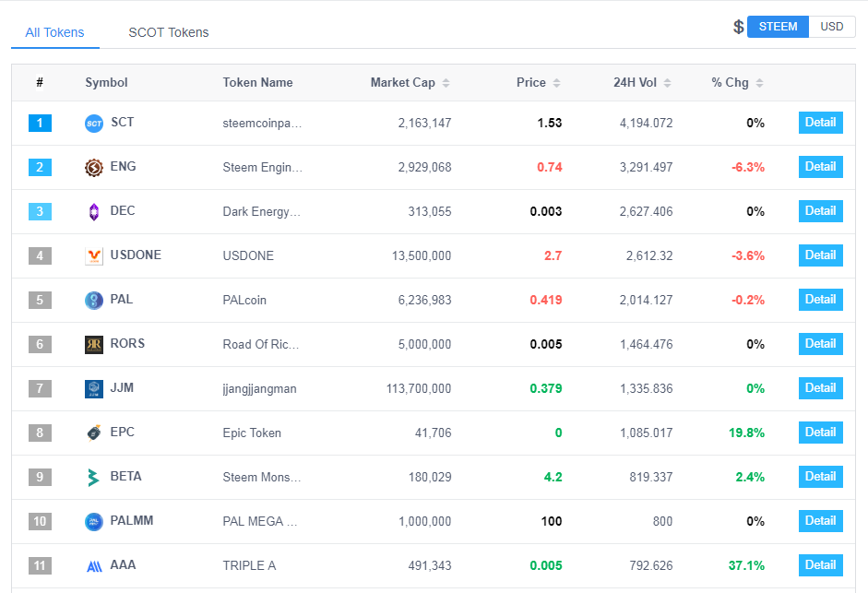
Task: Click the PALMM token logo icon
Action: (93, 522)
